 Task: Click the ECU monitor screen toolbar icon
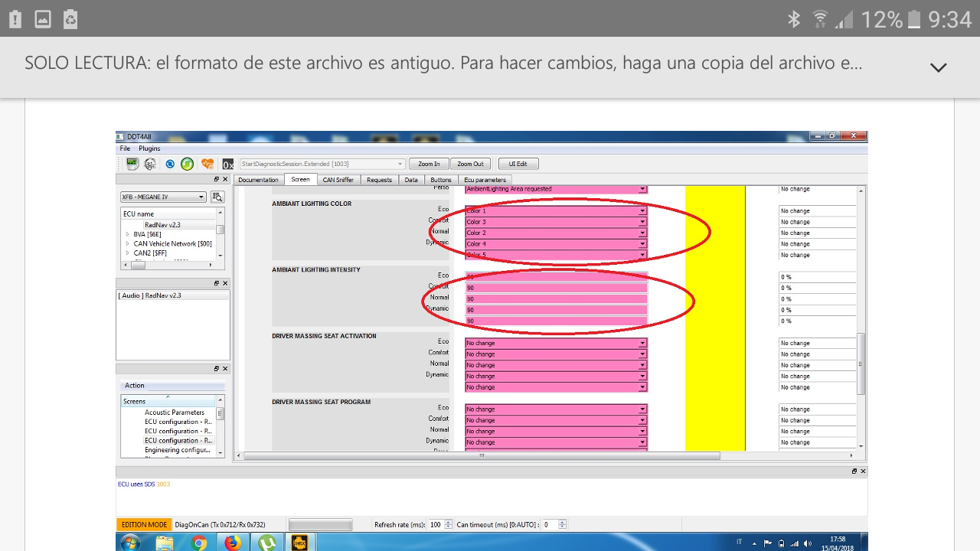point(132,164)
